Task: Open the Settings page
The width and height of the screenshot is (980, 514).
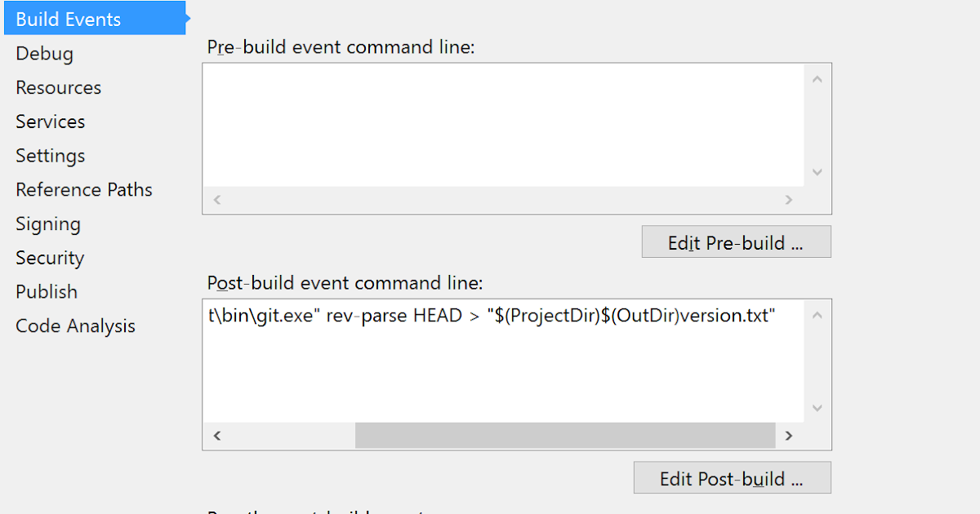Action: click(x=50, y=155)
